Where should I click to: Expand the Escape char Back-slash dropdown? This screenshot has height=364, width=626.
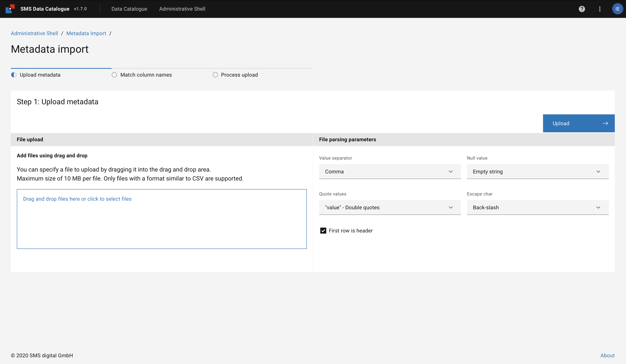(x=538, y=207)
